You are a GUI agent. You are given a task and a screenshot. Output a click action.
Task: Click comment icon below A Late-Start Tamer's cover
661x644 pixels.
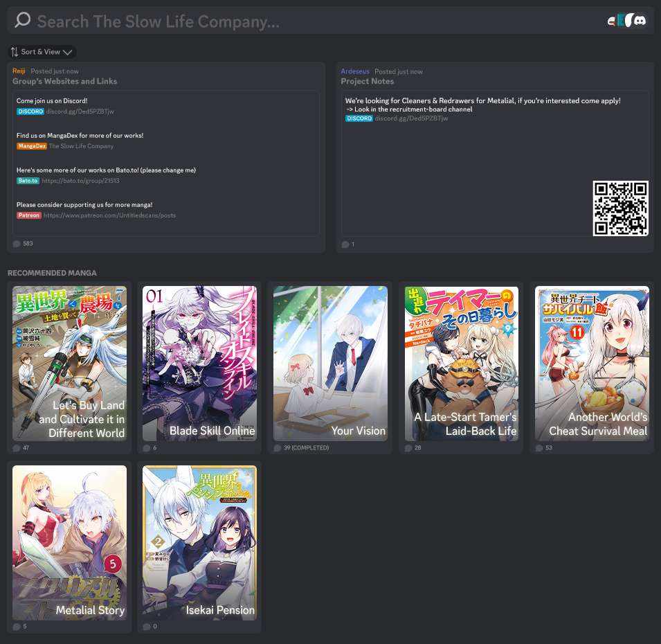pyautogui.click(x=409, y=448)
